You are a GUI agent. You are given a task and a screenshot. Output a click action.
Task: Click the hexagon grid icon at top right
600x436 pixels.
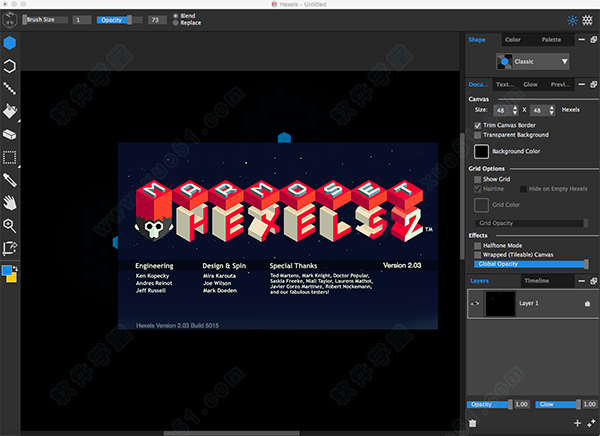587,20
